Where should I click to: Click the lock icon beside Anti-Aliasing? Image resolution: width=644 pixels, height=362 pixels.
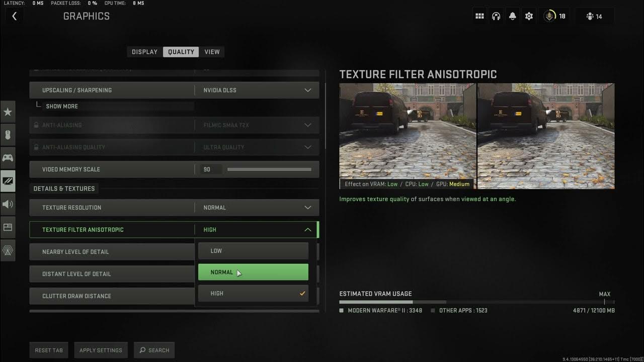[x=36, y=125]
